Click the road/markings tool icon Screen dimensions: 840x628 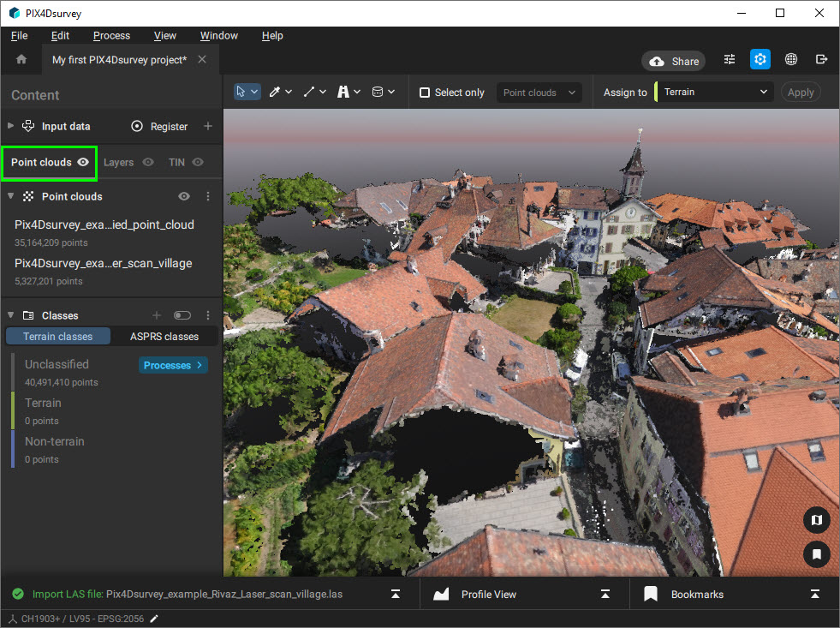pyautogui.click(x=344, y=92)
